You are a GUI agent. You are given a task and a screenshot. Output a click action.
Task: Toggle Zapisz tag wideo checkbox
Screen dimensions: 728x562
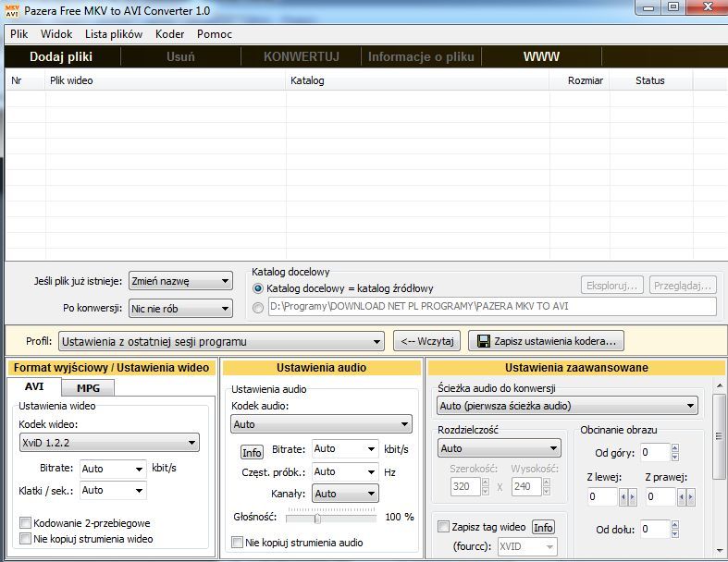pyautogui.click(x=443, y=527)
